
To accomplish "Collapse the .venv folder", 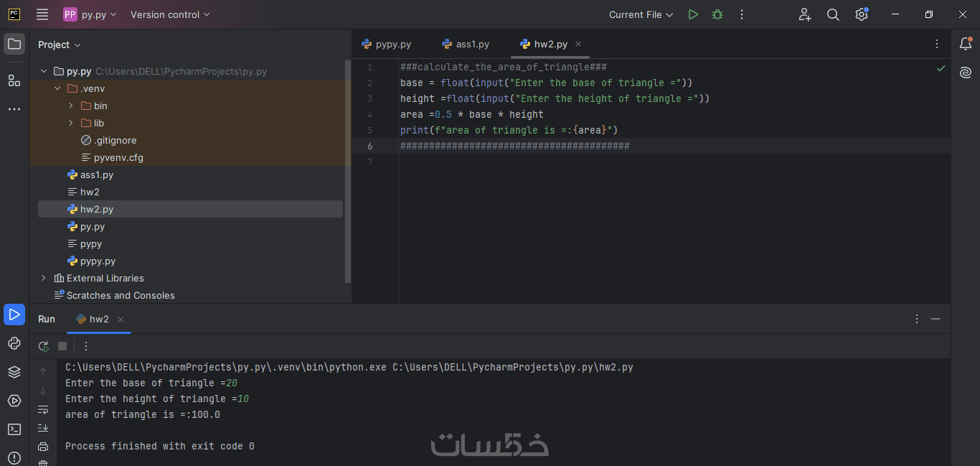I will (57, 89).
